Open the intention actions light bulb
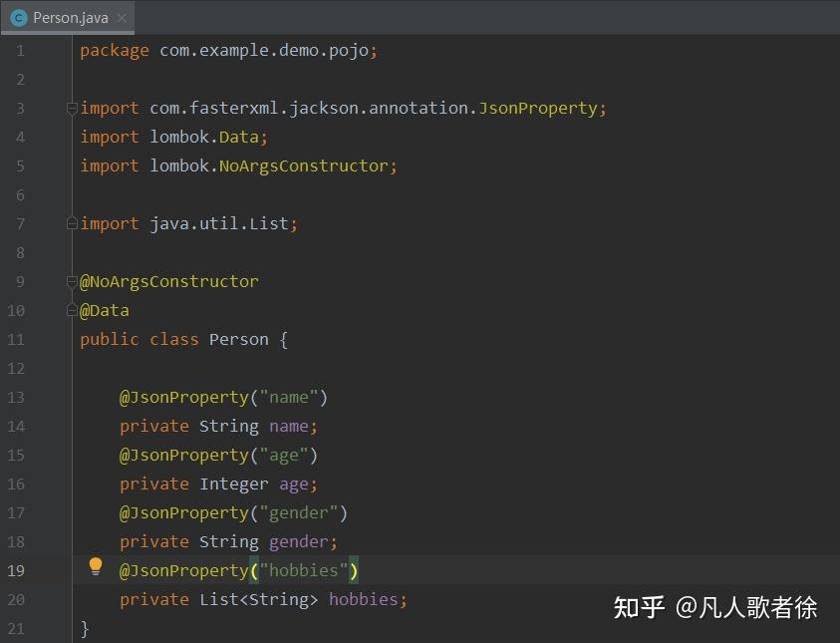 coord(96,565)
